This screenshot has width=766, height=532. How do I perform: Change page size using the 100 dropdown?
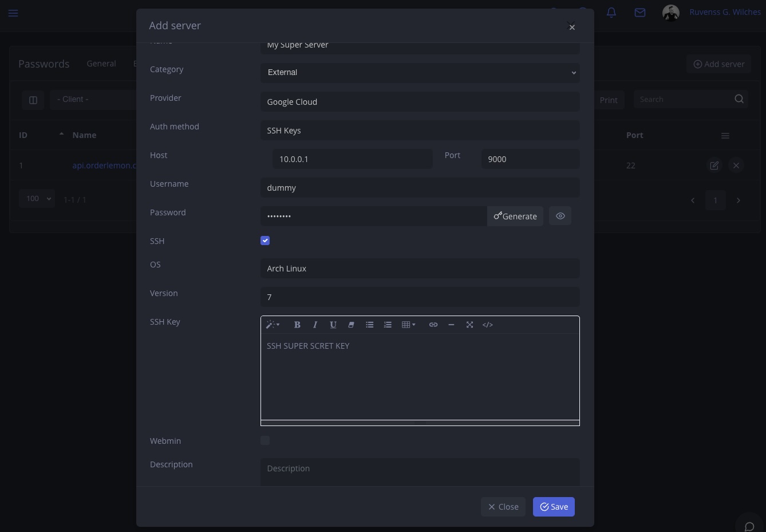pyautogui.click(x=36, y=198)
